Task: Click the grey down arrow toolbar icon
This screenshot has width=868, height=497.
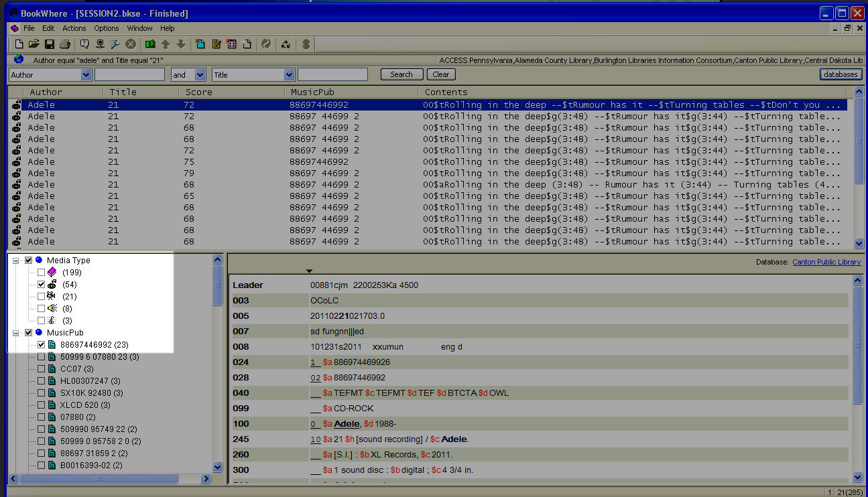Action: click(x=181, y=44)
